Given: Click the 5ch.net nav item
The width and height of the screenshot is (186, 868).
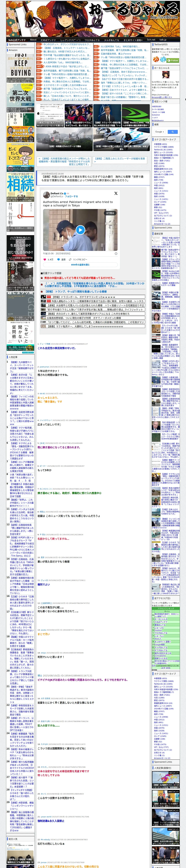Looking at the screenshot, I should tap(151, 40).
